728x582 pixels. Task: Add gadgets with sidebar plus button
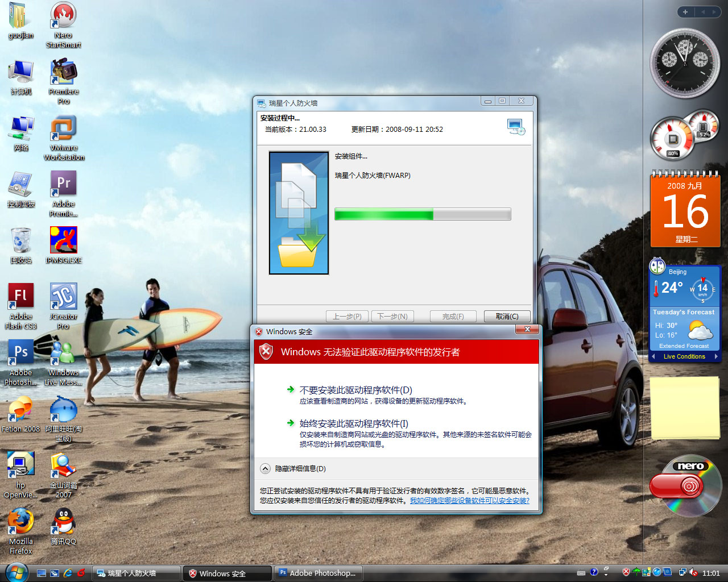[685, 12]
